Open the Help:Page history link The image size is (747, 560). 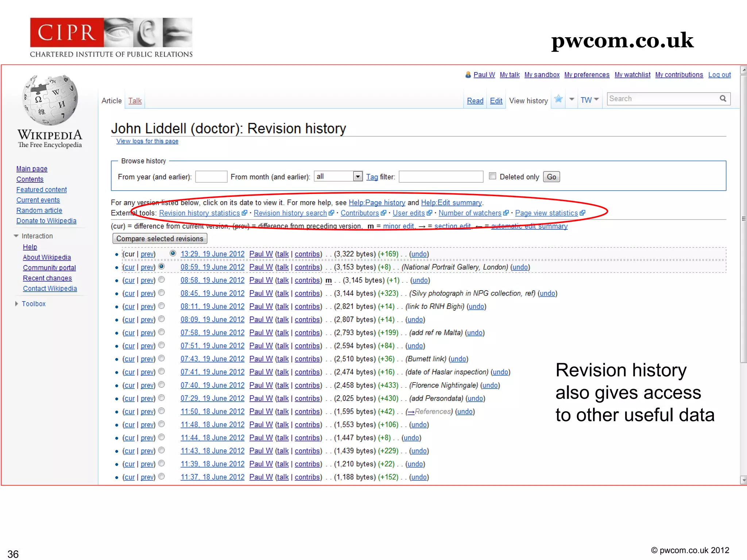tap(377, 203)
